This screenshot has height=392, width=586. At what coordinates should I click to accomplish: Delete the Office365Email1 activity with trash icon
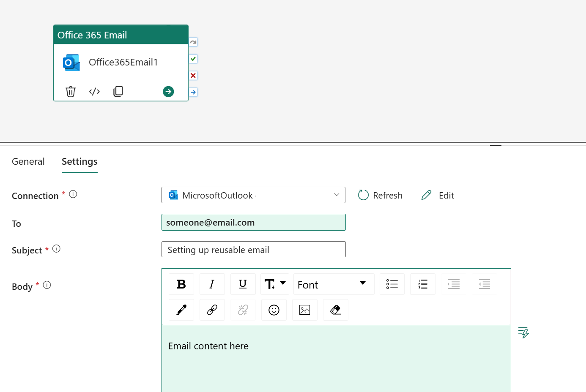click(x=71, y=91)
